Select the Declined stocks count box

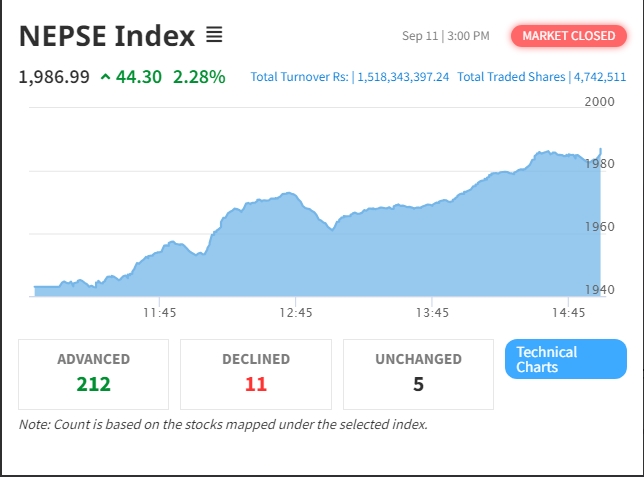[256, 373]
